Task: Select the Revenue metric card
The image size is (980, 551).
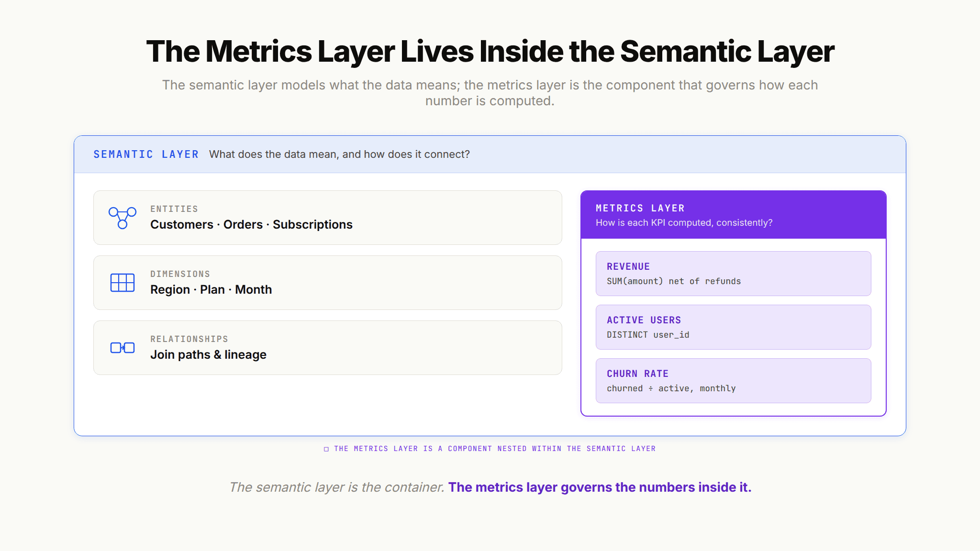Action: click(x=733, y=274)
